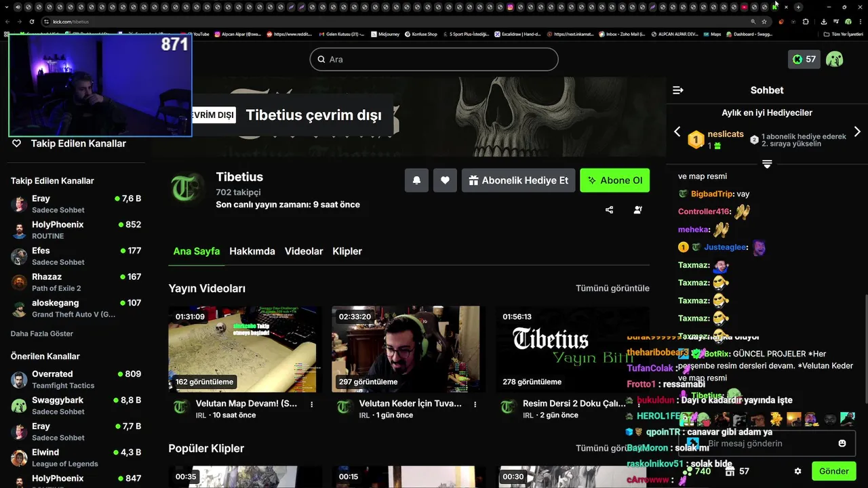
Task: Send the chat message with Gönder
Action: (834, 471)
